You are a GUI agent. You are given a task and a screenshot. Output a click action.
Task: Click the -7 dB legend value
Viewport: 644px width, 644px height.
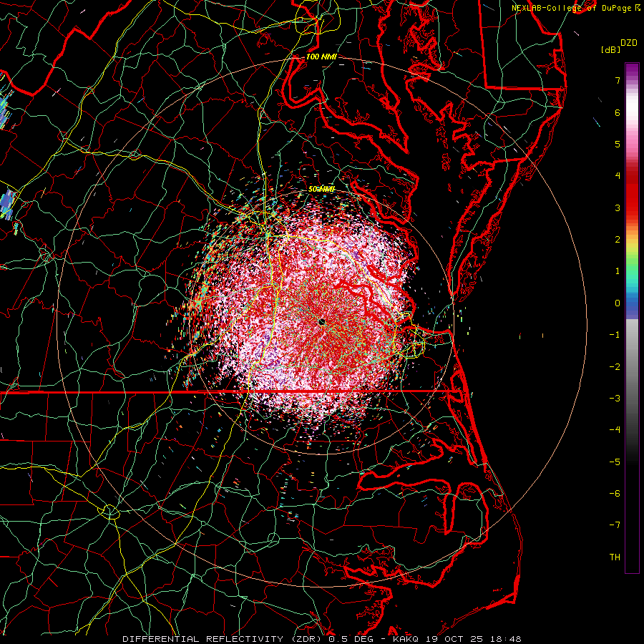coord(615,525)
